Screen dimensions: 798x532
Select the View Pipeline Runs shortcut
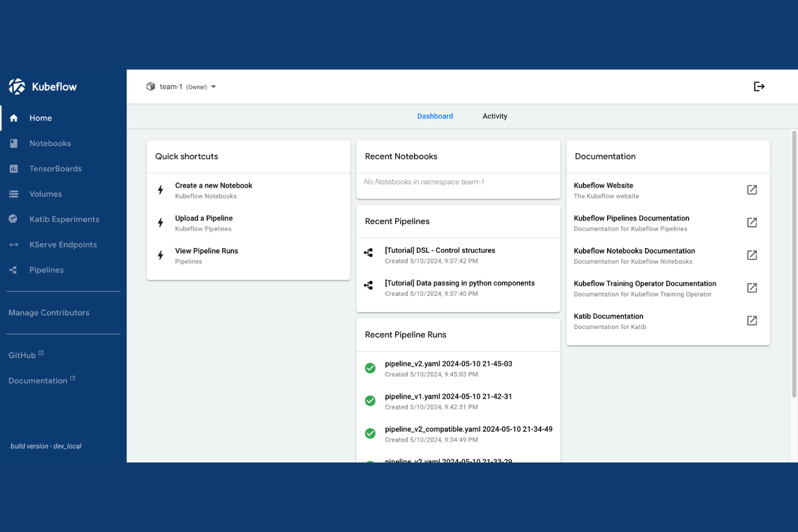[x=249, y=255]
